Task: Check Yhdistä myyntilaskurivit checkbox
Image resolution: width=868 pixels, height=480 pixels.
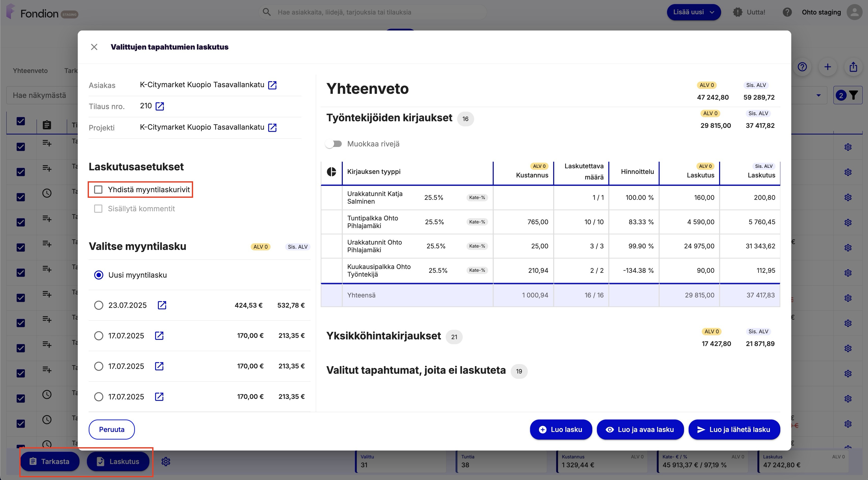Action: [x=98, y=189]
